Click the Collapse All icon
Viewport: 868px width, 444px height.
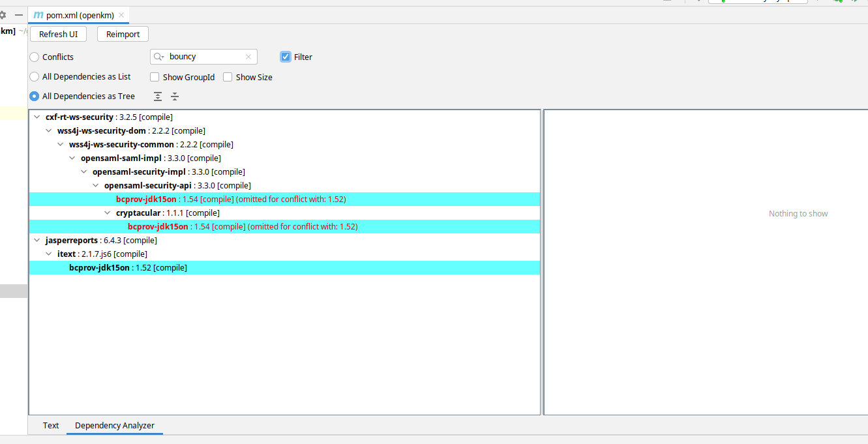pos(175,96)
